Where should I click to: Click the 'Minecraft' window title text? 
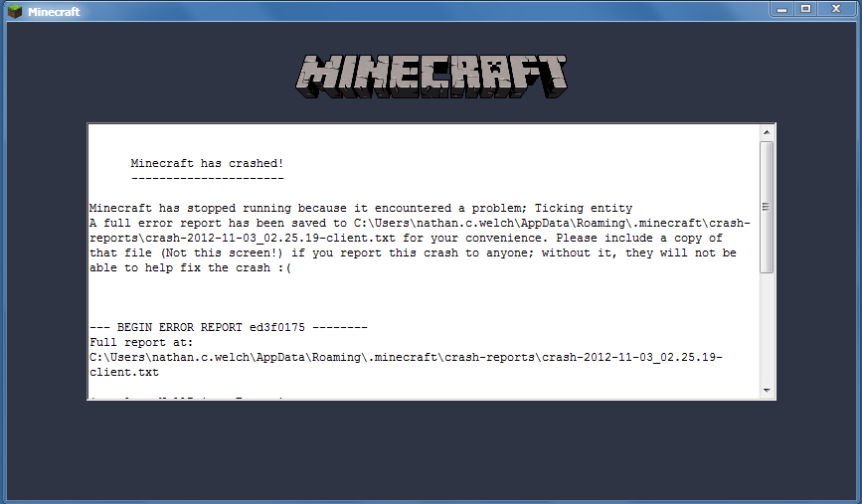pos(54,12)
